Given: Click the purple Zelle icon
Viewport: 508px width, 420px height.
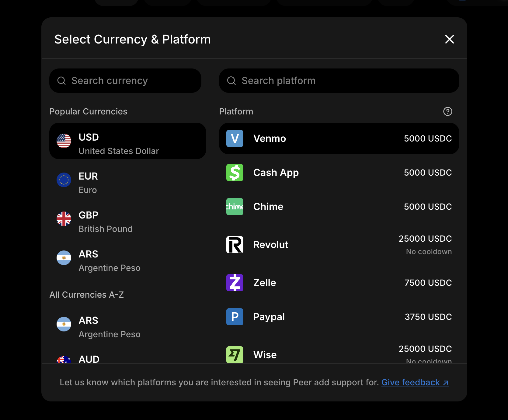Looking at the screenshot, I should click(x=235, y=283).
